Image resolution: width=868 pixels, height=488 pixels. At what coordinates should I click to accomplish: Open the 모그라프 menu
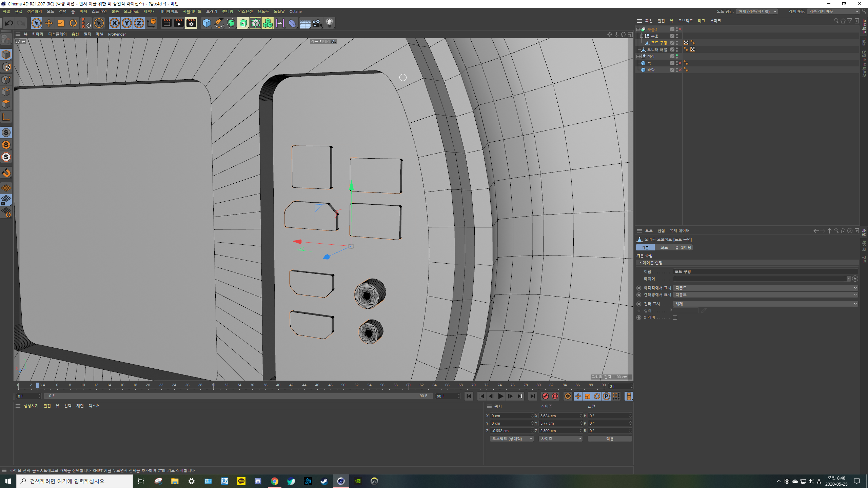[x=131, y=12]
